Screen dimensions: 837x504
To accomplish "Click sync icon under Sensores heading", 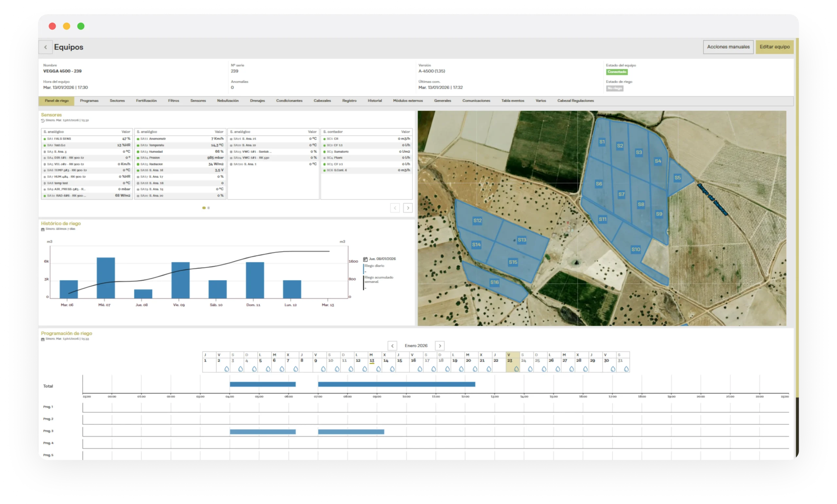I will [x=43, y=121].
